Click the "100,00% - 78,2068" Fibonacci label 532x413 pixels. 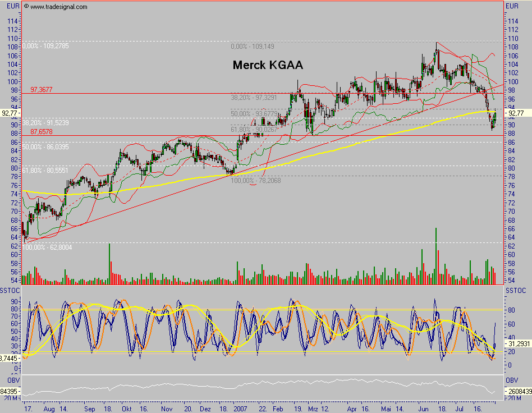click(256, 181)
